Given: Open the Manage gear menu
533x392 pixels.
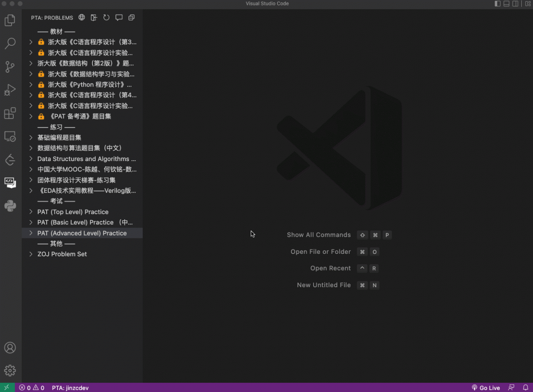Looking at the screenshot, I should click(10, 370).
